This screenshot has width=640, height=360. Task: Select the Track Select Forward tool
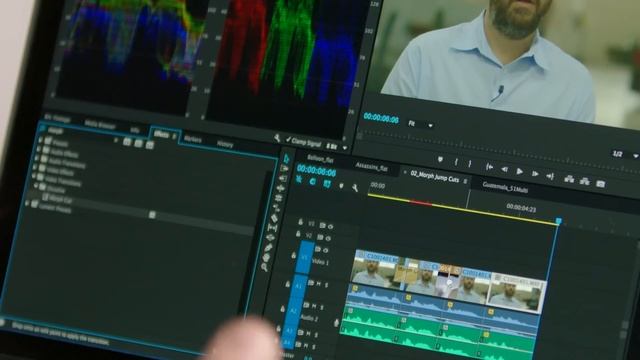284,169
